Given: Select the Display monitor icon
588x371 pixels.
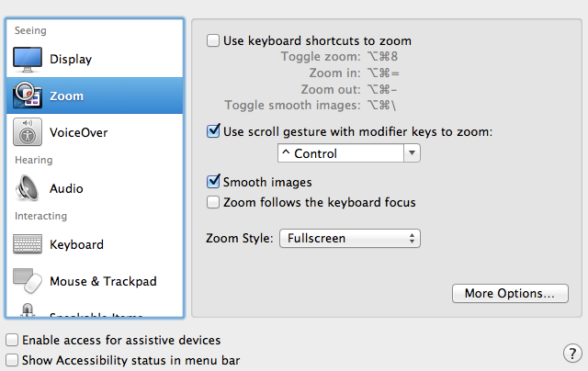Looking at the screenshot, I should pos(28,59).
